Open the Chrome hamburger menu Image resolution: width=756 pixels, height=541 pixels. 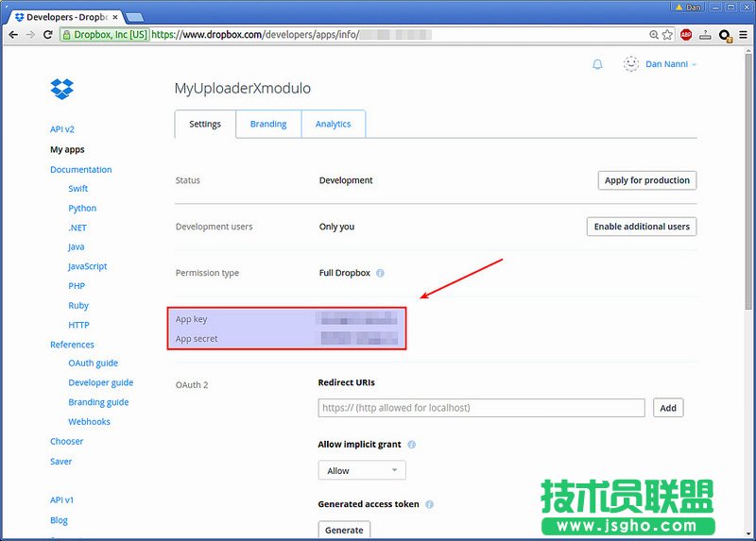click(x=743, y=35)
